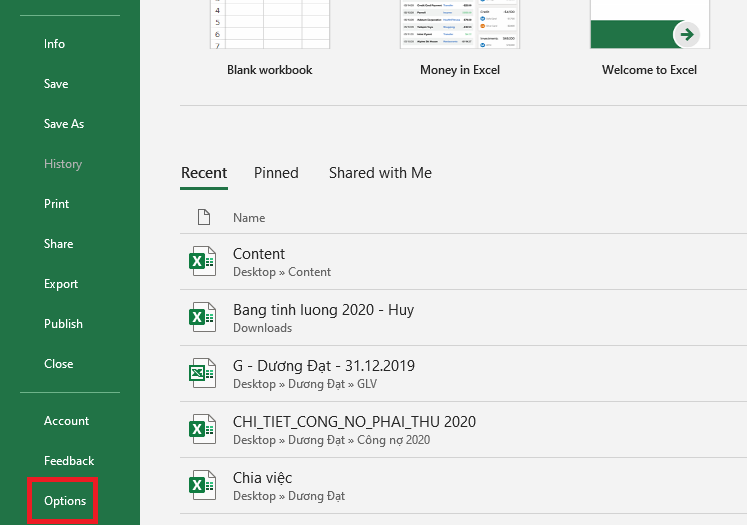Screen dimensions: 747x525
Task: Click Excel icon for Bang tinh luong 2020
Action: (203, 318)
